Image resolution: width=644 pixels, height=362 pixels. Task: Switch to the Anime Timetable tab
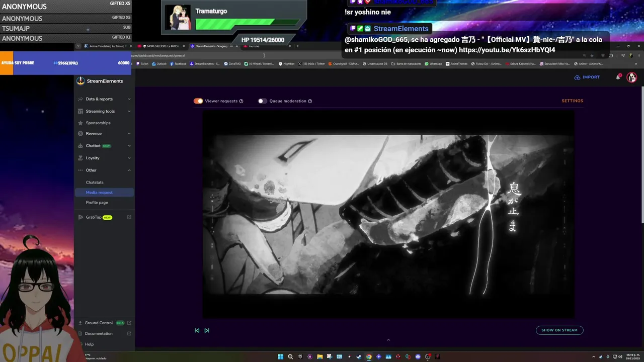[107, 46]
